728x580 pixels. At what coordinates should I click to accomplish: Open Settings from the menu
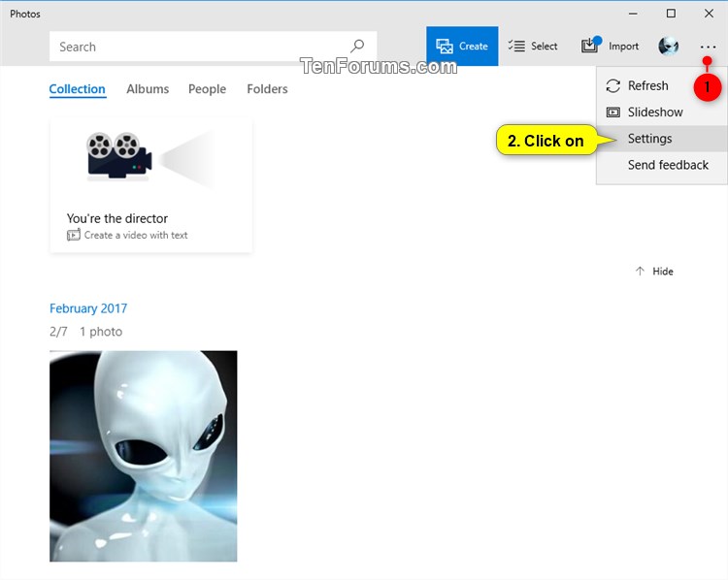click(662, 139)
